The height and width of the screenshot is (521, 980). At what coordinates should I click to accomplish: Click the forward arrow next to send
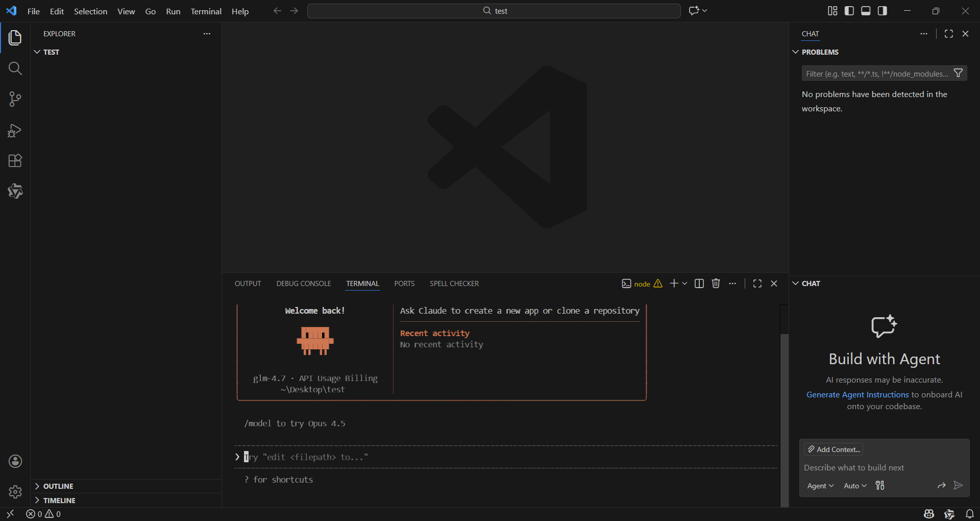click(x=942, y=485)
